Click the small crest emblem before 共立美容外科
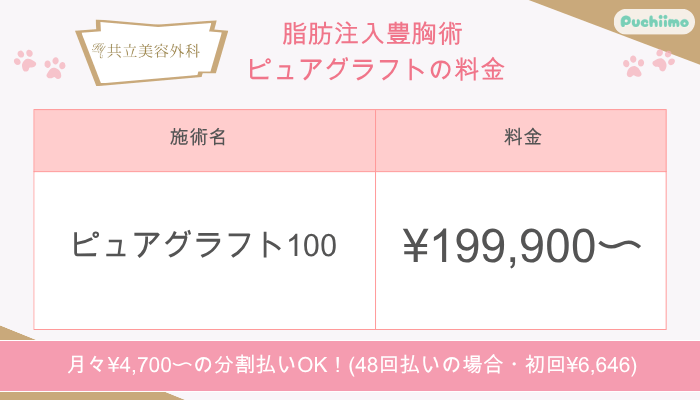Image resolution: width=700 pixels, height=400 pixels. [x=98, y=47]
